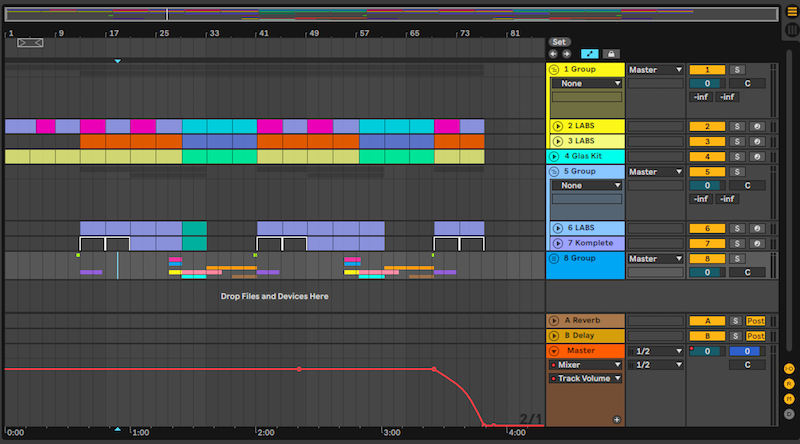Viewport: 800px width, 444px height.
Task: Unfold the 4 Glas Kit track
Action: 554,157
